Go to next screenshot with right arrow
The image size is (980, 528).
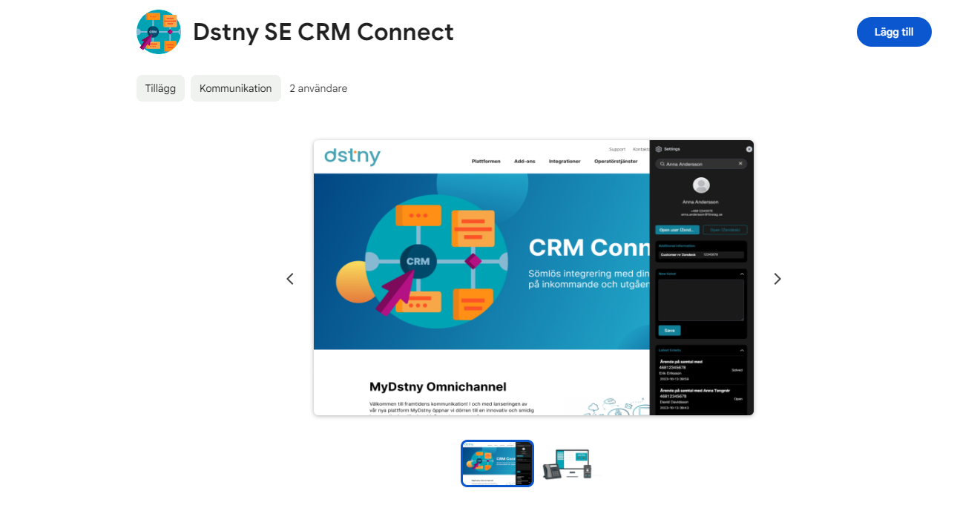pyautogui.click(x=777, y=279)
